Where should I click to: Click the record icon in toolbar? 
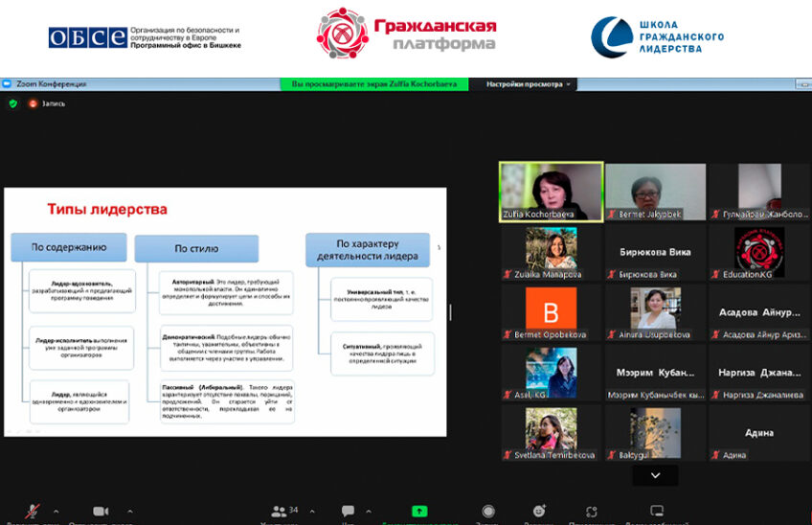pyautogui.click(x=488, y=512)
